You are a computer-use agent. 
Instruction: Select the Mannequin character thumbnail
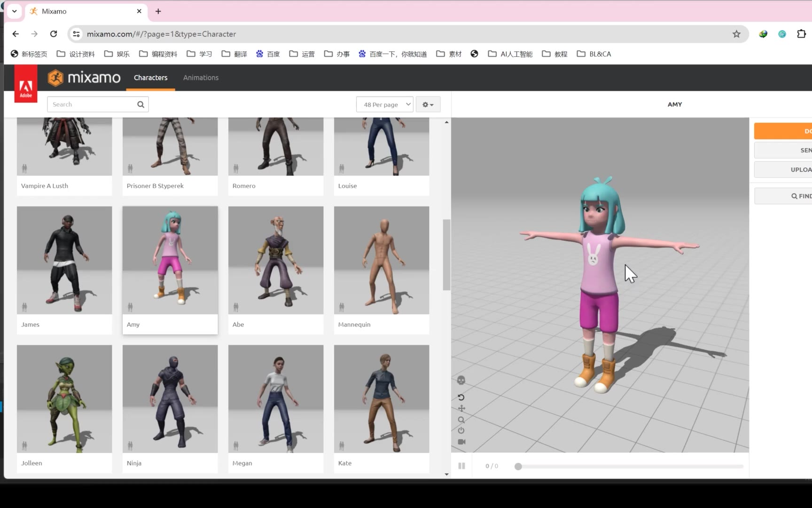(x=382, y=260)
